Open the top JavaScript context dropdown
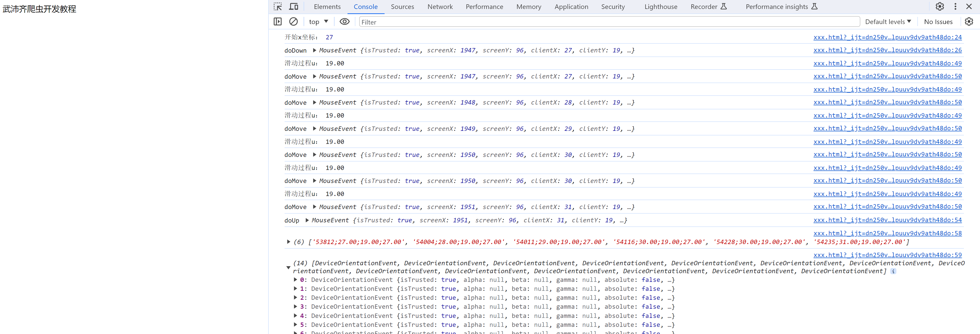Viewport: 980px width, 334px height. (318, 22)
